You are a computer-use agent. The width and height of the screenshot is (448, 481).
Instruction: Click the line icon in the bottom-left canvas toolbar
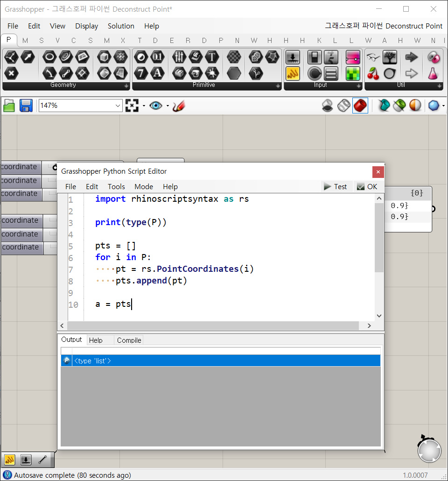[x=42, y=460]
